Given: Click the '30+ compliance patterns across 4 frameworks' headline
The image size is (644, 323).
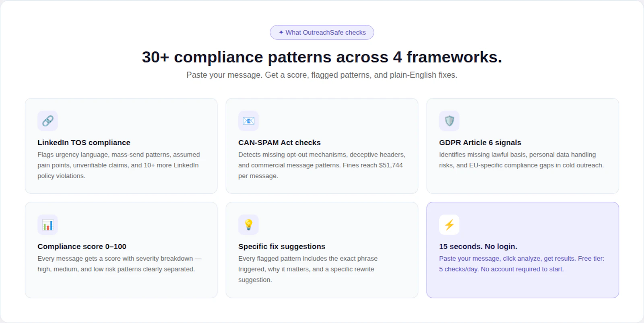Looking at the screenshot, I should [322, 57].
